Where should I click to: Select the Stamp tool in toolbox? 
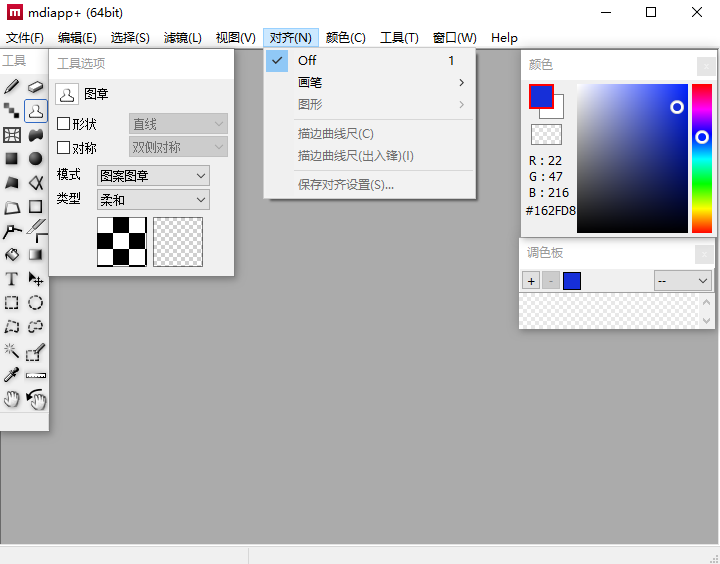[x=36, y=111]
